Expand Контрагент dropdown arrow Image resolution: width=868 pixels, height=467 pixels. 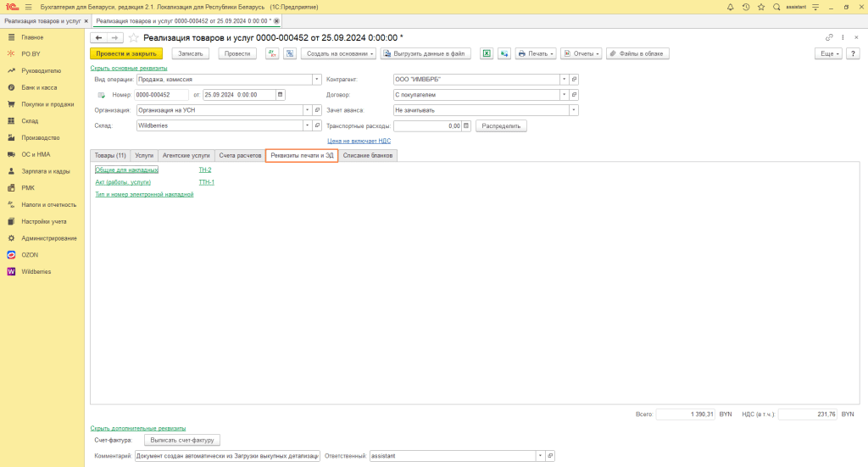[564, 79]
